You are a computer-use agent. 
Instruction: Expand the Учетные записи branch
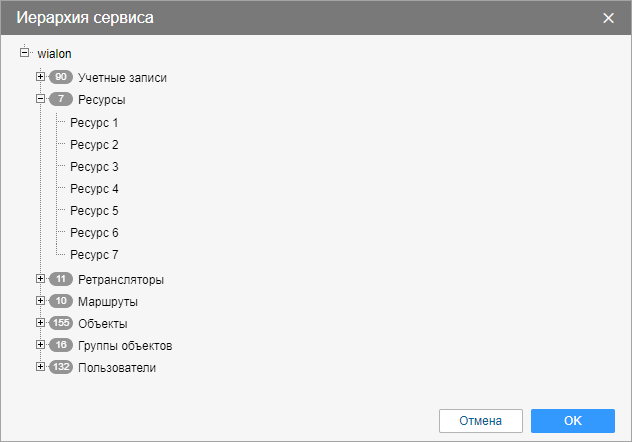40,77
